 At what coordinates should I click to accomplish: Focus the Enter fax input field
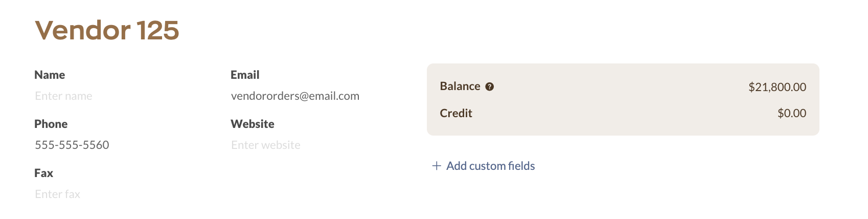pos(123,194)
